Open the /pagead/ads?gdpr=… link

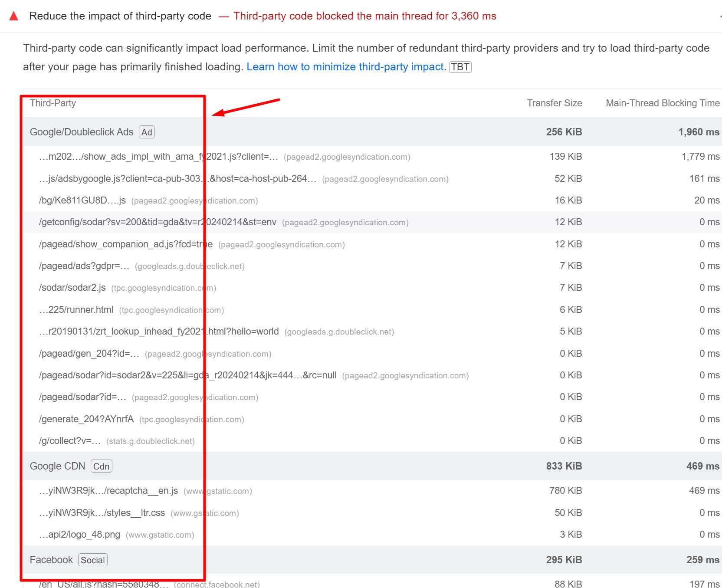tap(84, 266)
